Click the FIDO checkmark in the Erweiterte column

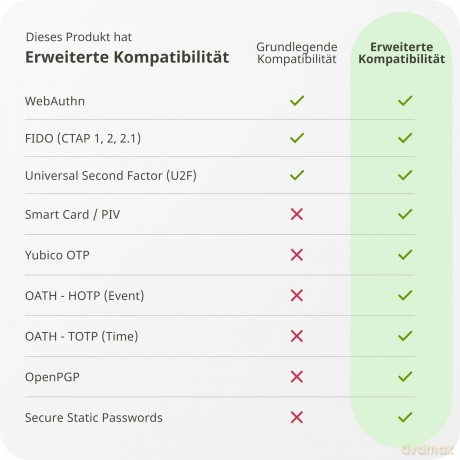click(x=405, y=138)
